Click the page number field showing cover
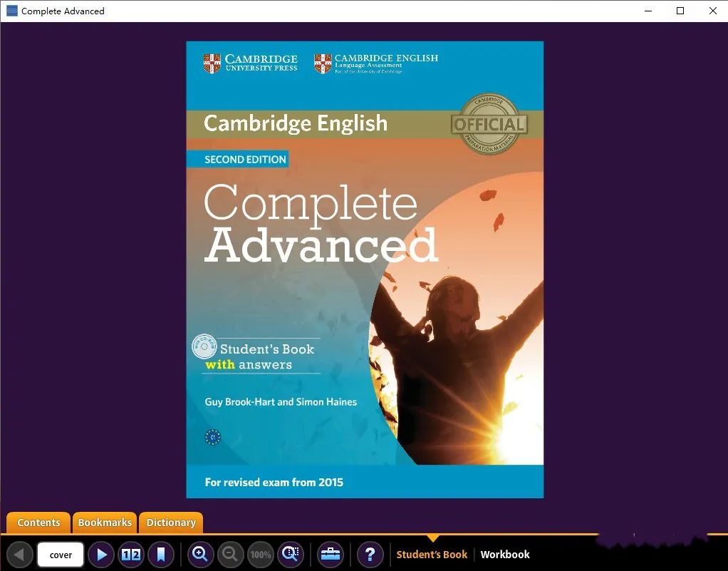 point(61,555)
